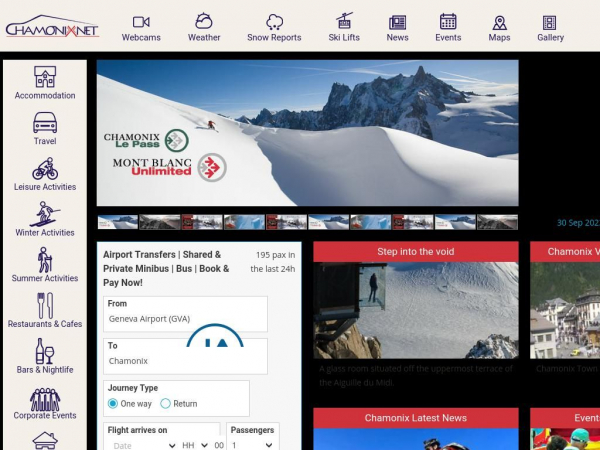Open the Snow Reports icon
Screen dimensions: 600x450
tap(274, 22)
